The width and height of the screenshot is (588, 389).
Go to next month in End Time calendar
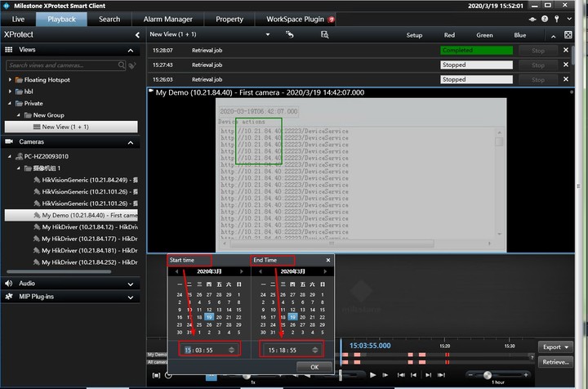click(327, 271)
